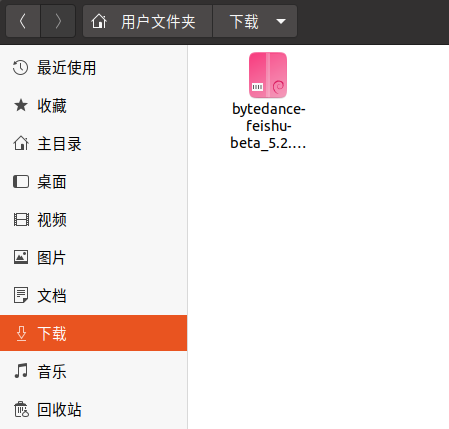Open 桌面 folder in the sidebar
The height and width of the screenshot is (429, 449).
tap(93, 182)
